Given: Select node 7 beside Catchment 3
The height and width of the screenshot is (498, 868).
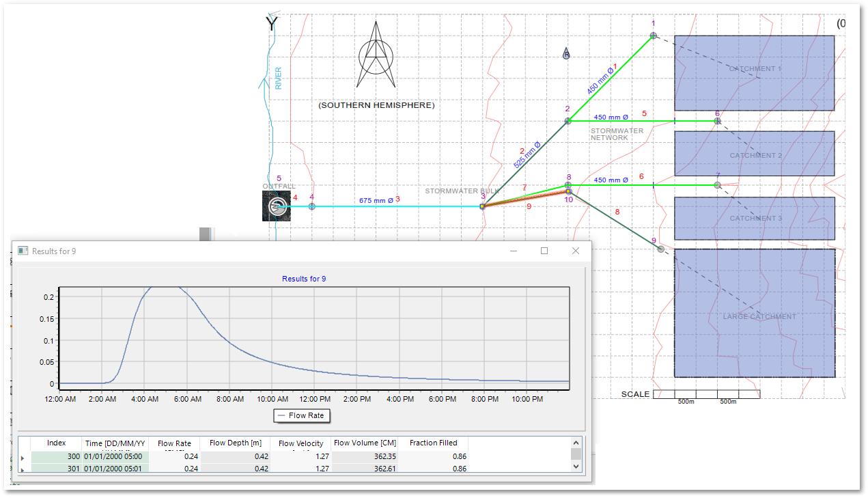Looking at the screenshot, I should (x=717, y=185).
